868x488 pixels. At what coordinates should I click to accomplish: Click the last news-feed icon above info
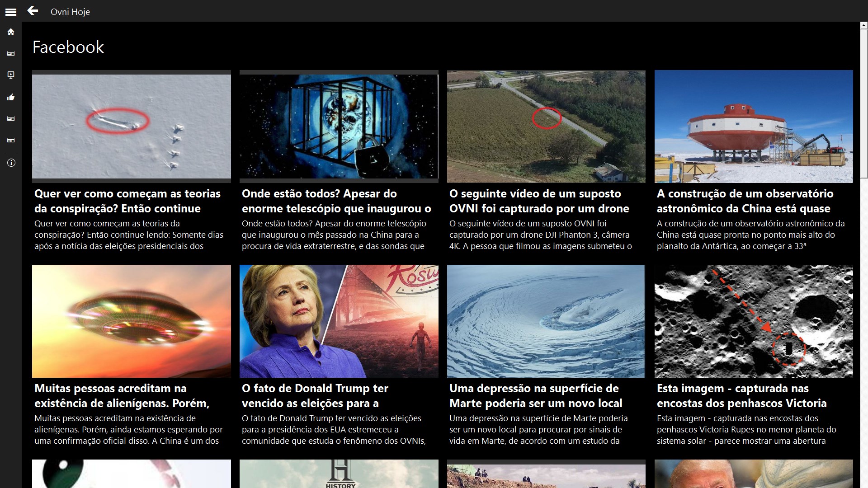(11, 141)
